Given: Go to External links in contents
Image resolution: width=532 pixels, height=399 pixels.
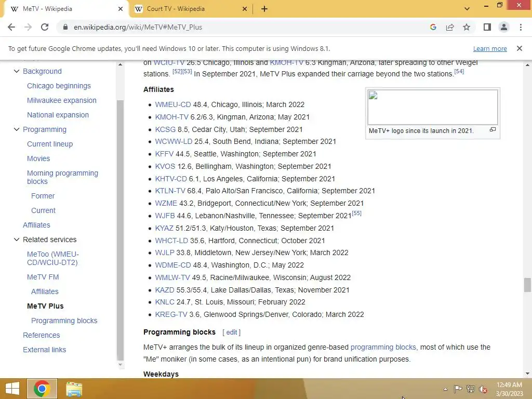Looking at the screenshot, I should (45, 350).
